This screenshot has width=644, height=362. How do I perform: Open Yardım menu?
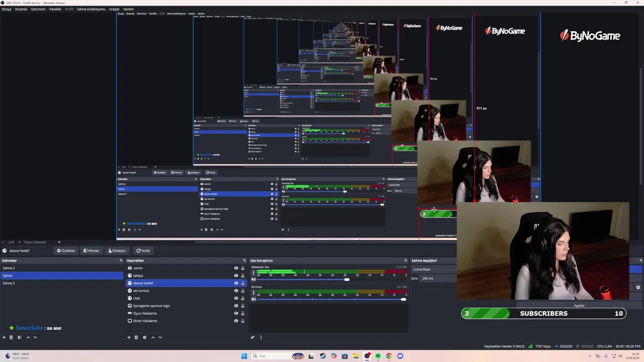(x=129, y=9)
